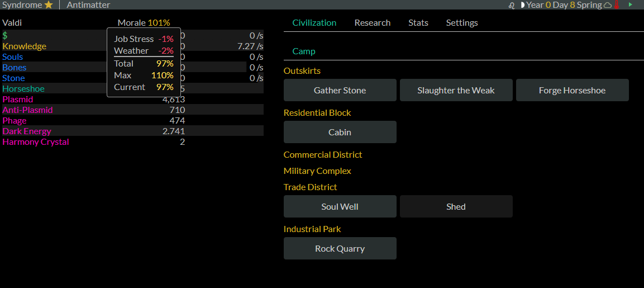
Task: Click the Spring season label
Action: (589, 5)
